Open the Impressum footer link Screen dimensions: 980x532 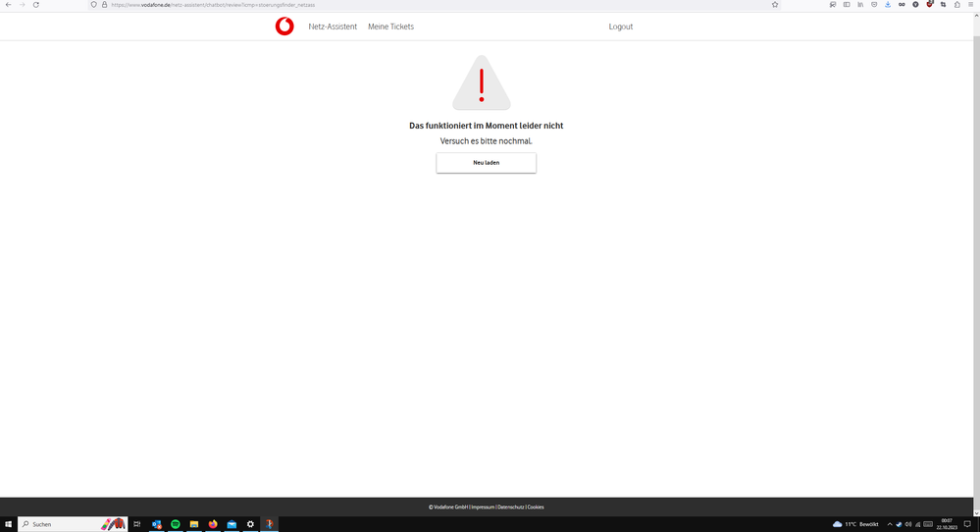(483, 507)
